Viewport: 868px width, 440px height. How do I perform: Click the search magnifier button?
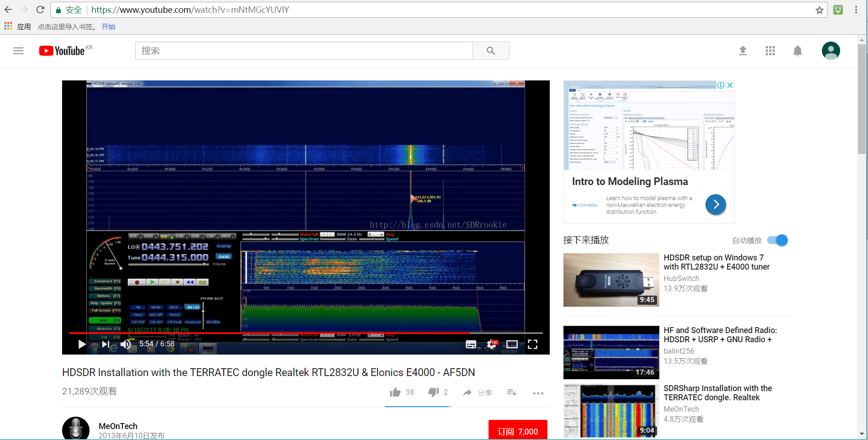491,51
